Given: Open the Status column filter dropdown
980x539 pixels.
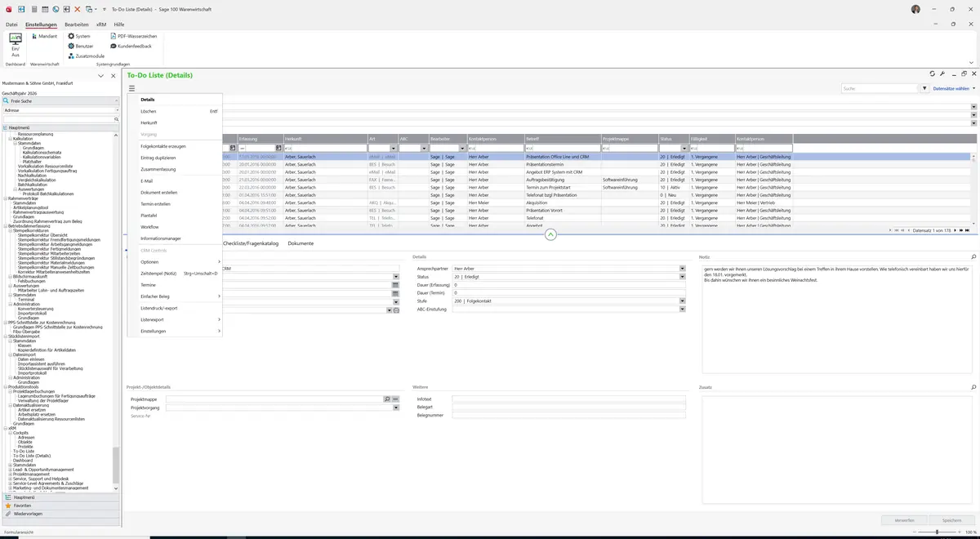Looking at the screenshot, I should tap(685, 148).
